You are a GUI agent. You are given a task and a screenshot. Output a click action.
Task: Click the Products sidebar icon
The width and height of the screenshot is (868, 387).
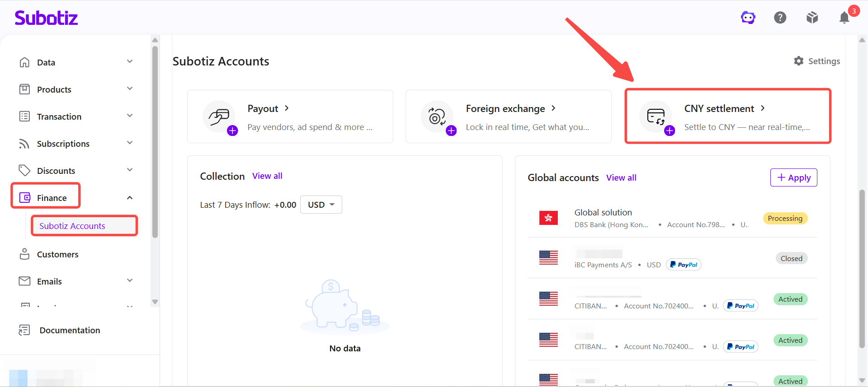tap(24, 89)
